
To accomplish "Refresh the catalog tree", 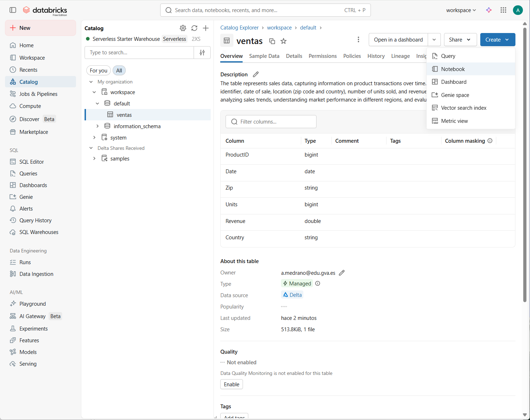I will click(194, 28).
